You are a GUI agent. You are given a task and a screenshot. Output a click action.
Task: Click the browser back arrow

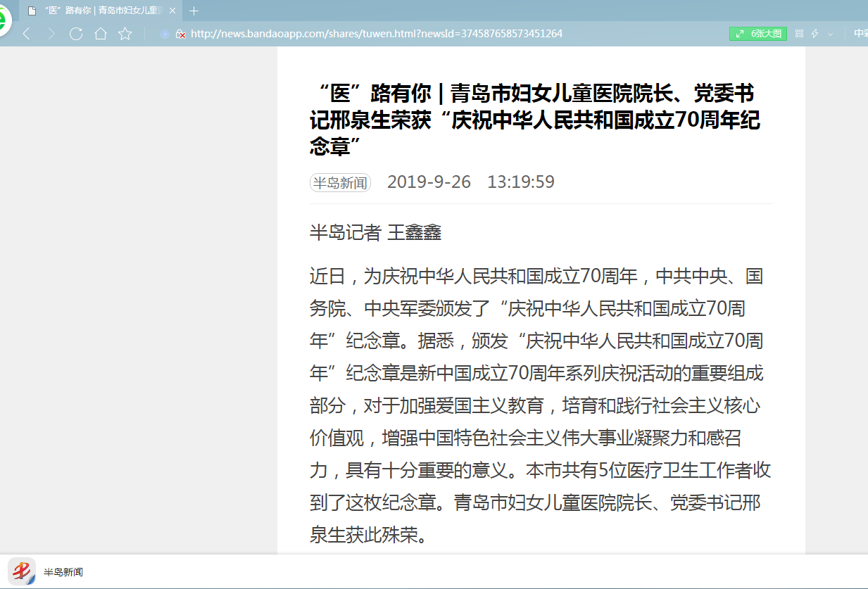[27, 34]
